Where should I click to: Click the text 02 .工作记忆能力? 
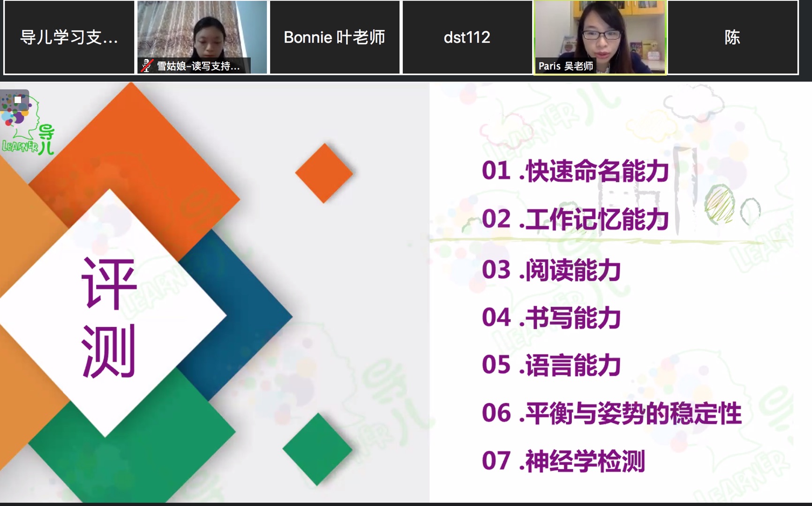[x=575, y=219]
